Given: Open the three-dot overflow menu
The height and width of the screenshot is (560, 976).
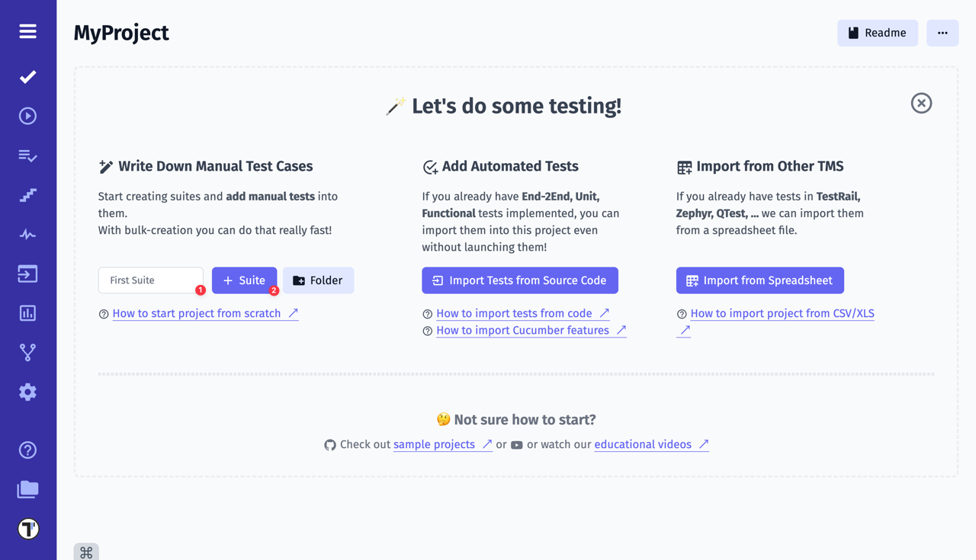Looking at the screenshot, I should tap(942, 33).
